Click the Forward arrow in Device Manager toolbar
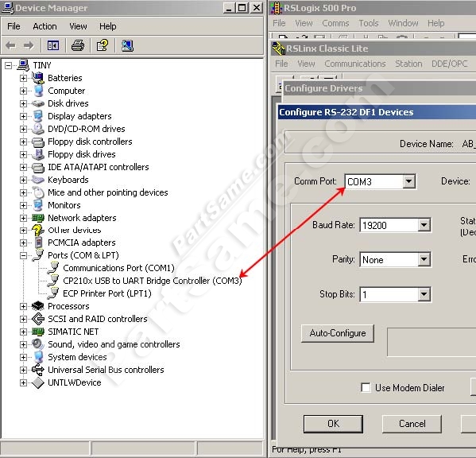 click(29, 46)
